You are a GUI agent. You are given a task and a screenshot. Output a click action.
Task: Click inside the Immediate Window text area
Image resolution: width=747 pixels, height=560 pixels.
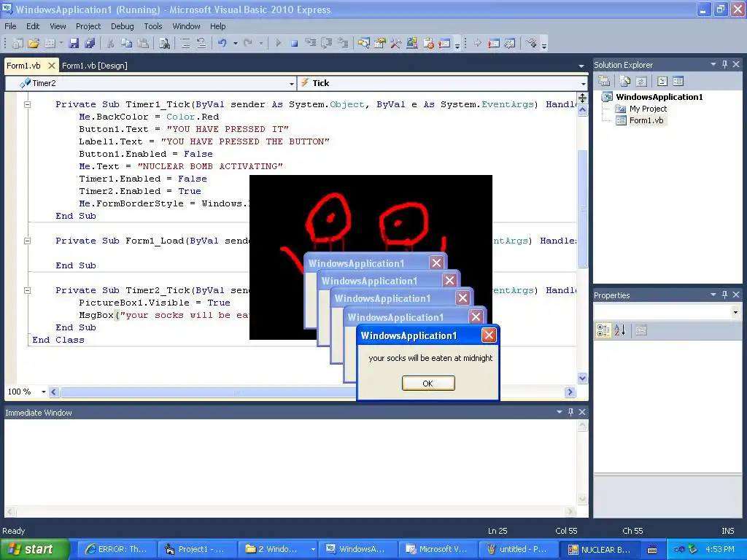[x=290, y=463]
